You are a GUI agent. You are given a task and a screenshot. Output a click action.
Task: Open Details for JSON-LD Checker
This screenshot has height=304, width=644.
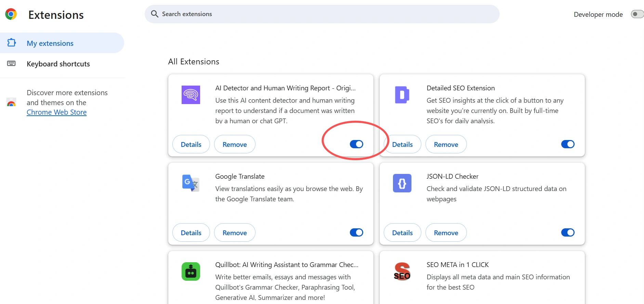pyautogui.click(x=402, y=232)
